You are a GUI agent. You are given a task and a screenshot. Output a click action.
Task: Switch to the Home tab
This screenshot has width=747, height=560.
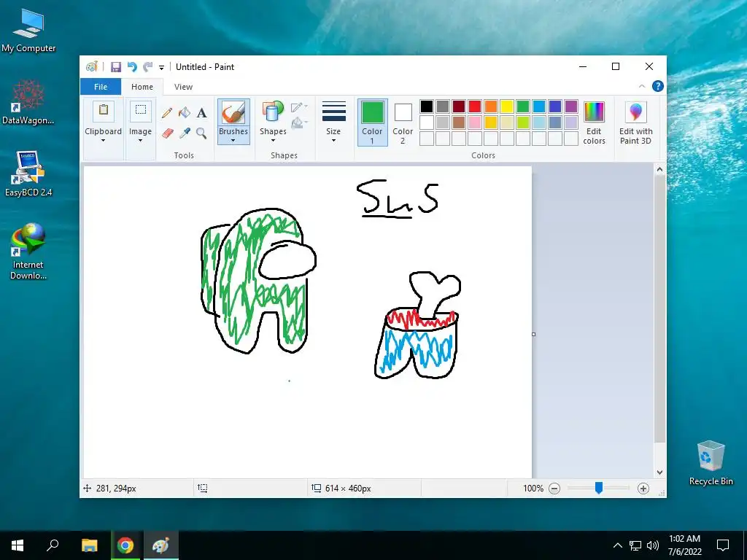(142, 87)
